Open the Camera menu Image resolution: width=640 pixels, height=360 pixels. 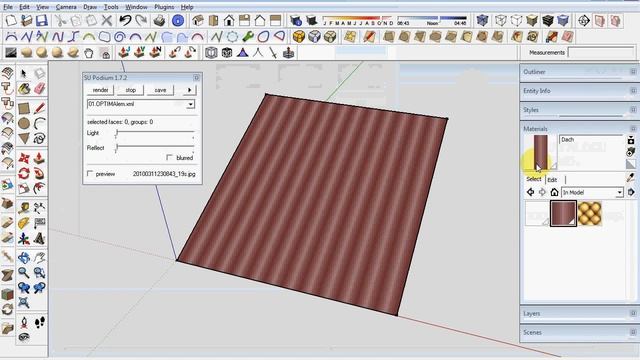coord(66,7)
